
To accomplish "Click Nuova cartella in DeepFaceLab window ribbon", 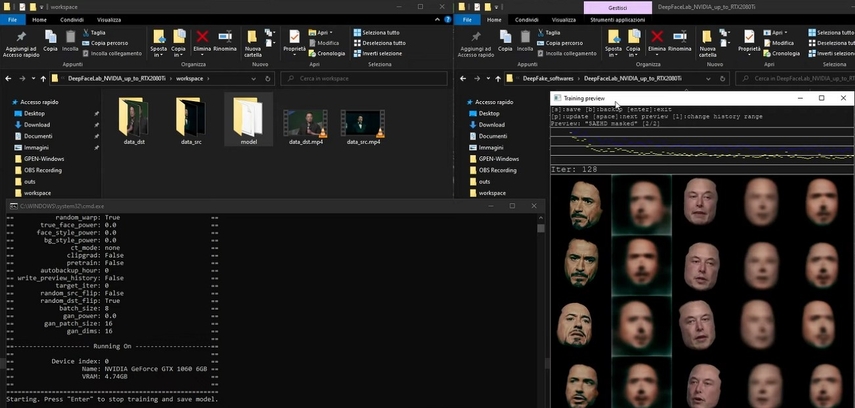I will [707, 44].
